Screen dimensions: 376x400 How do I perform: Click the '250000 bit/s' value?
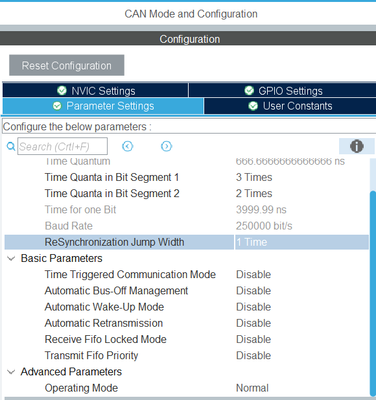[x=264, y=226]
